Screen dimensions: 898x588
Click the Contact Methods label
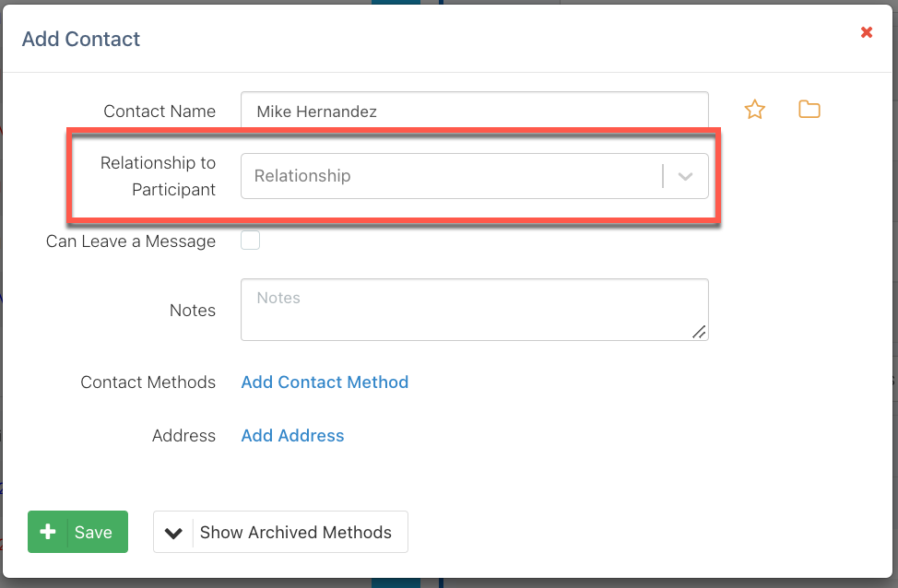[x=148, y=382]
